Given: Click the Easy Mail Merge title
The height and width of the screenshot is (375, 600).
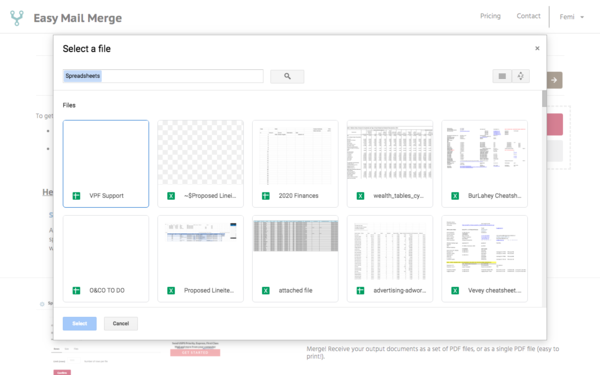Looking at the screenshot, I should (78, 18).
